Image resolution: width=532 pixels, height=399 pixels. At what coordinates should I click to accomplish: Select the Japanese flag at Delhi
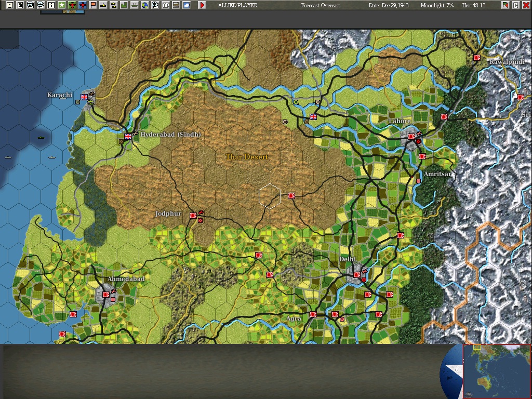356,275
